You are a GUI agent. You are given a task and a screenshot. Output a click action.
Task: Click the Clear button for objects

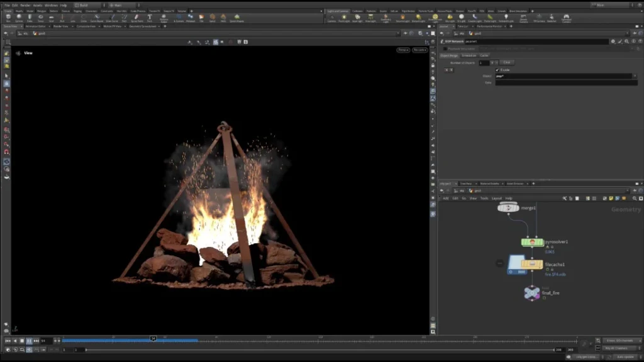507,62
